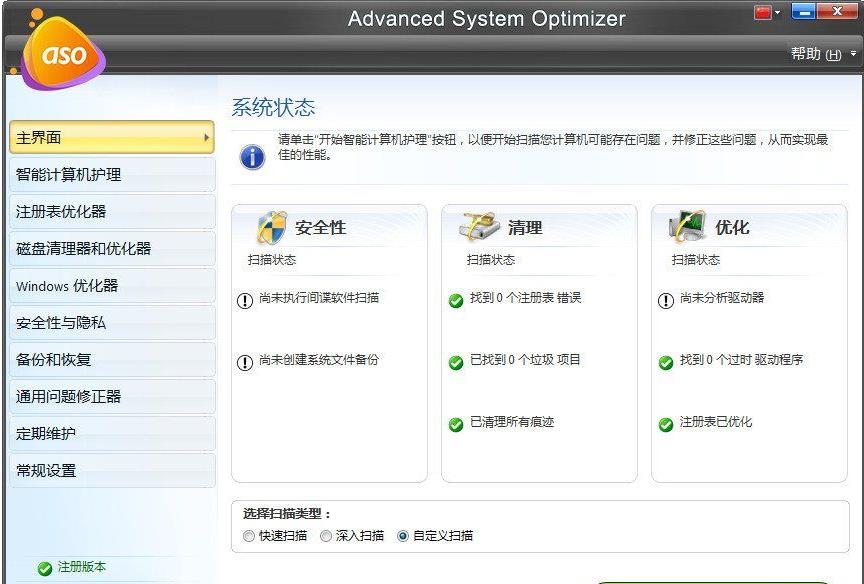Click the security shield icon
Viewport: 864px width, 584px height.
(271, 227)
